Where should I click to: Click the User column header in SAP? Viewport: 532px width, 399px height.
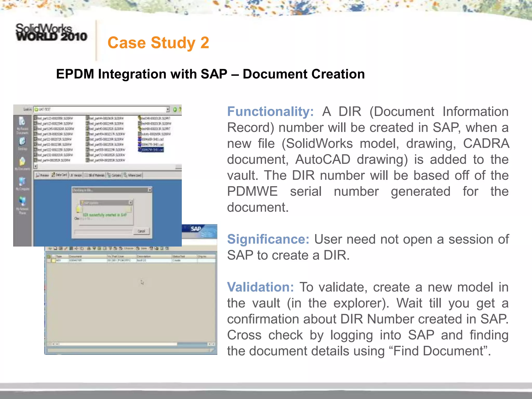[127, 256]
